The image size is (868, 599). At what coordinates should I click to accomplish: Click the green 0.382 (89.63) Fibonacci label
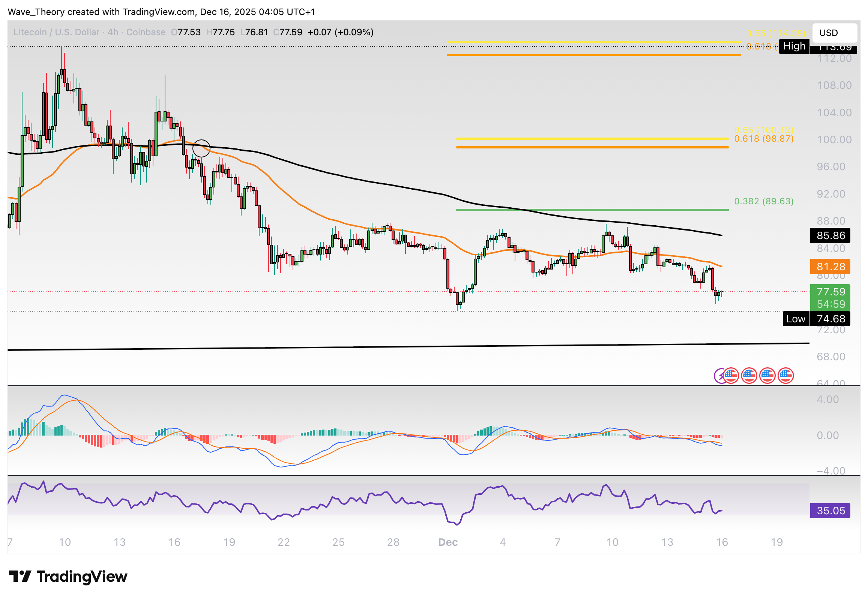(764, 202)
